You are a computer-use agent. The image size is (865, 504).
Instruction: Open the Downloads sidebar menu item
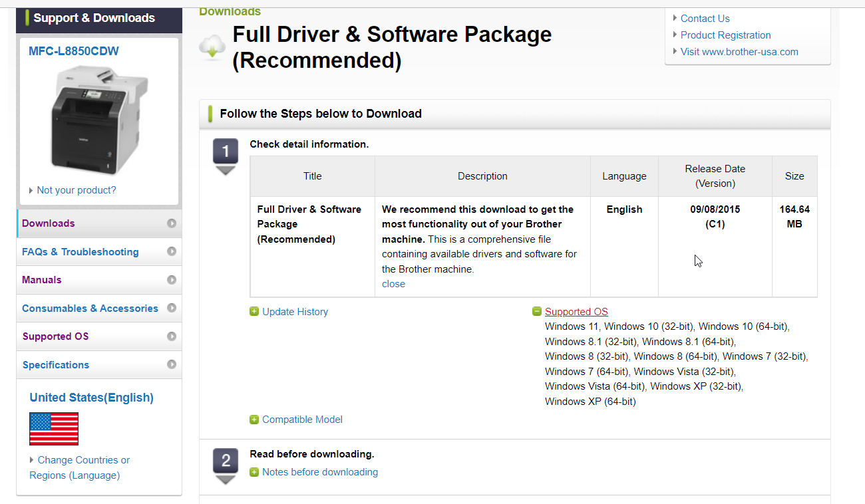coord(49,223)
